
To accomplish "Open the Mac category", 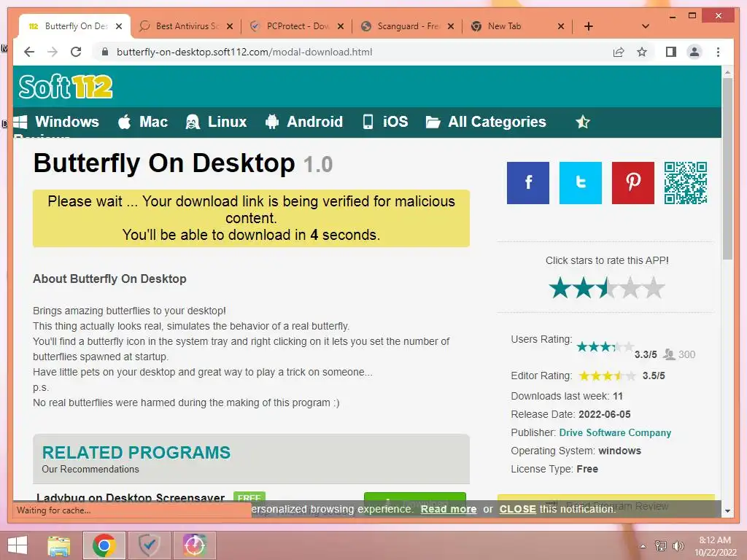I will point(143,122).
